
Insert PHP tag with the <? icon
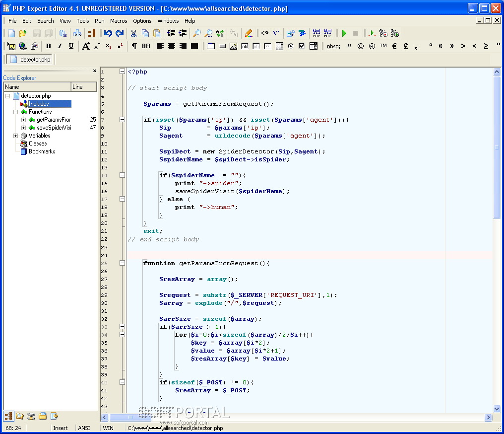point(264,33)
